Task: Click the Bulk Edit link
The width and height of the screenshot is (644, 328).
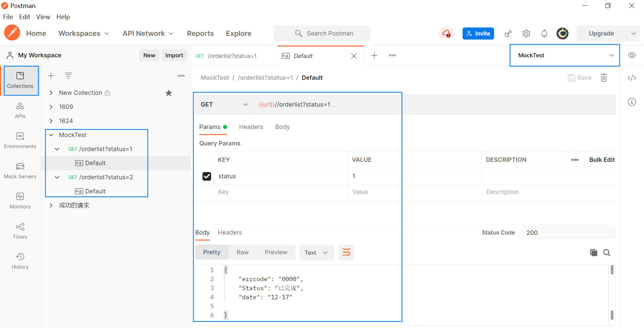Action: pyautogui.click(x=602, y=160)
